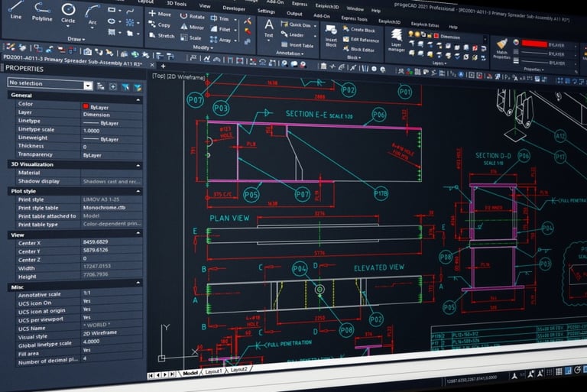Toggle layer freeze sun icon
This screenshot has width=587, height=392.
click(417, 35)
